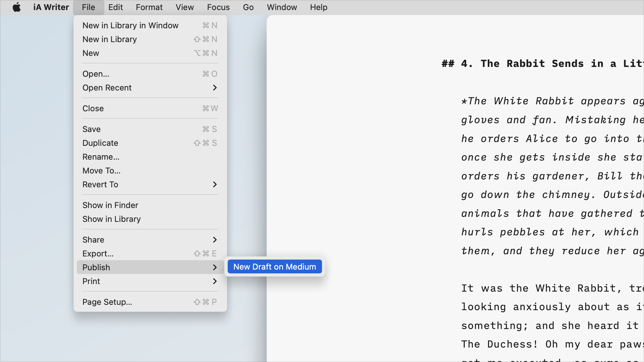644x362 pixels.
Task: Select New Draft on Medium
Action: [x=275, y=267]
